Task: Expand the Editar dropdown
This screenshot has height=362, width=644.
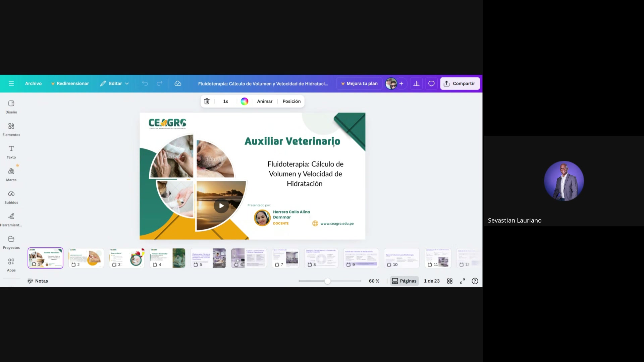Action: tap(114, 83)
